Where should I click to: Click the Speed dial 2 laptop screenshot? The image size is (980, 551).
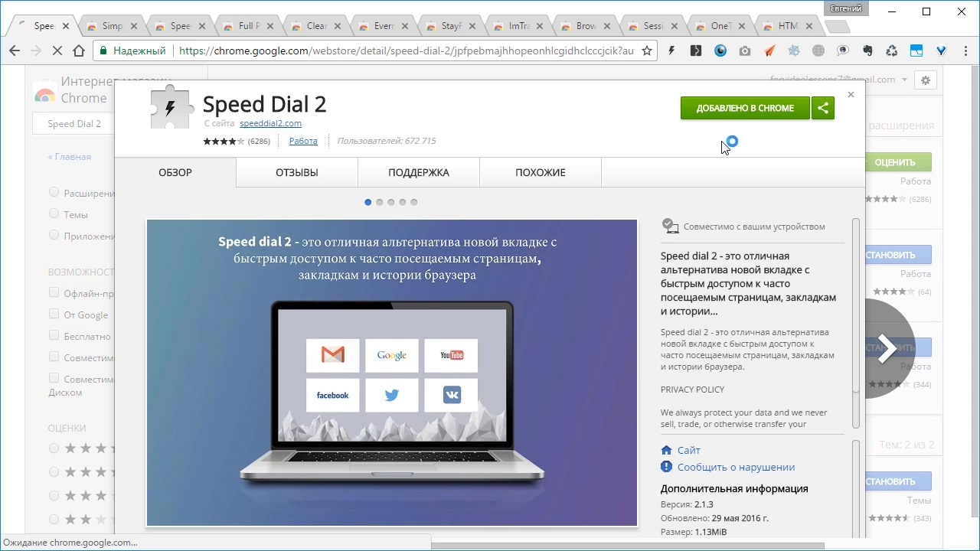coord(392,373)
